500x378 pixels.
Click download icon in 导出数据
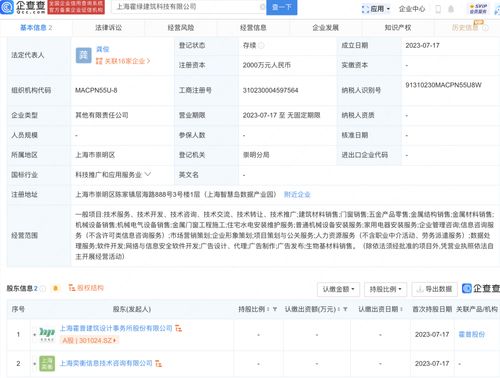pyautogui.click(x=420, y=289)
